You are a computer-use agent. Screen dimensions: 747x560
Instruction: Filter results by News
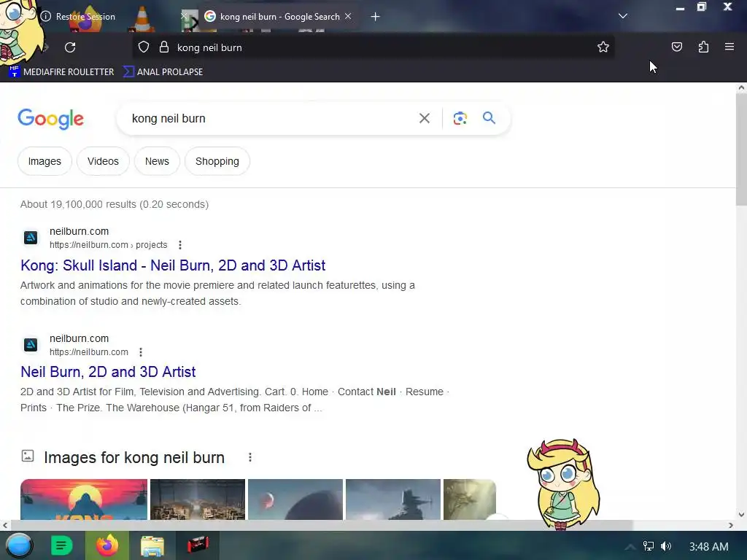click(x=158, y=161)
